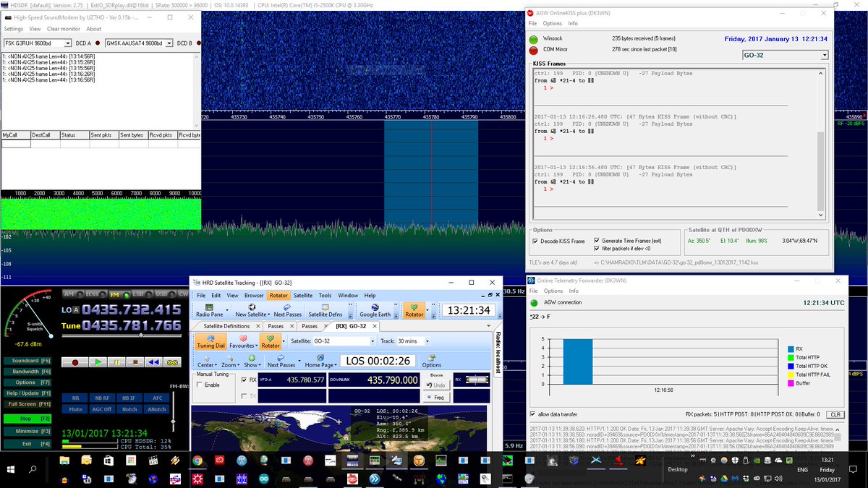This screenshot has height=488, width=868.
Task: Toggle Generate Time Frames (ext) checkbox
Action: (x=597, y=240)
